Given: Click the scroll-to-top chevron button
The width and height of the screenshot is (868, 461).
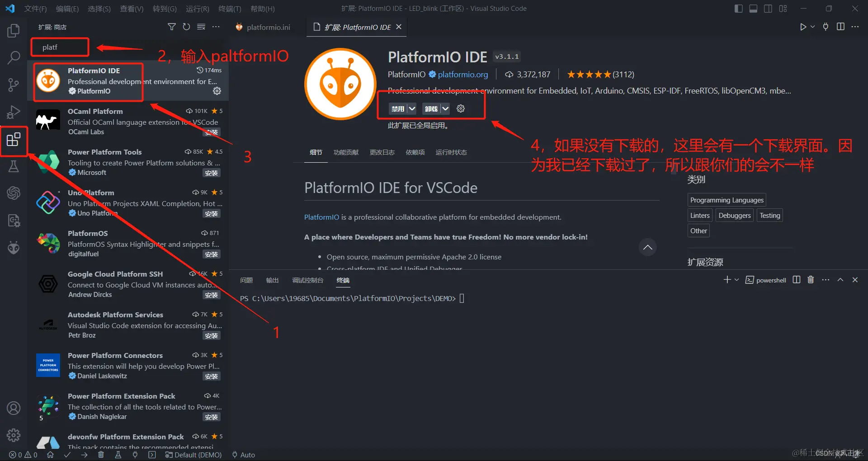Looking at the screenshot, I should [x=647, y=247].
